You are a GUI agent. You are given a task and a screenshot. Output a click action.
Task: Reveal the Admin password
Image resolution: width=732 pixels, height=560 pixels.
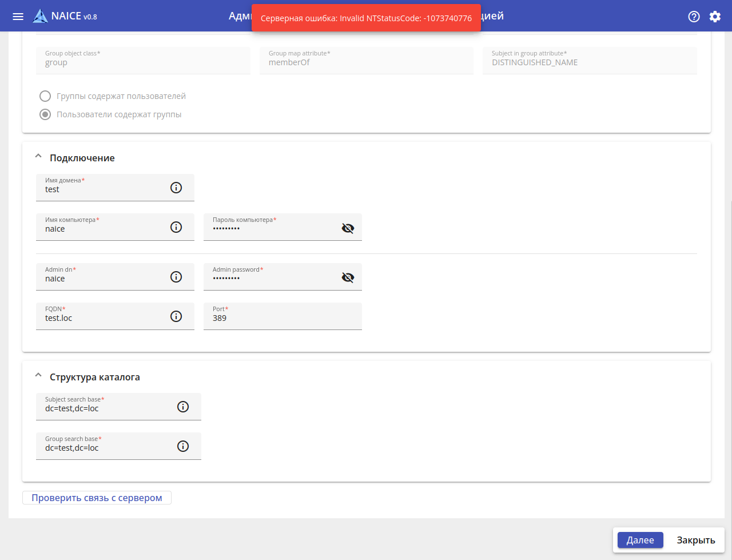[348, 277]
